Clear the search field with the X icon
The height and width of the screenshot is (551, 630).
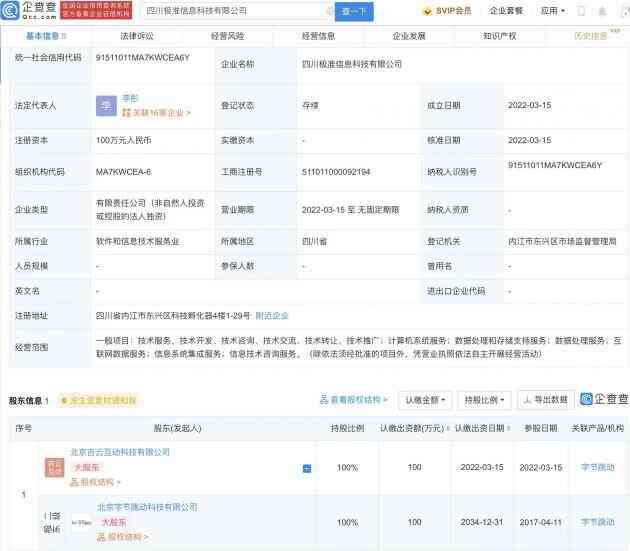pos(330,11)
